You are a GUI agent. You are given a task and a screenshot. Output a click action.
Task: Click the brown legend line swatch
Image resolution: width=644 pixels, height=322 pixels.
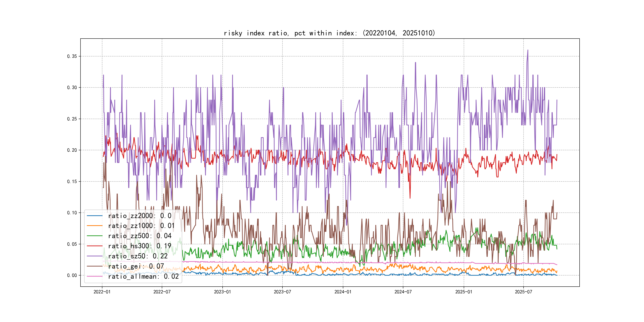94,266
